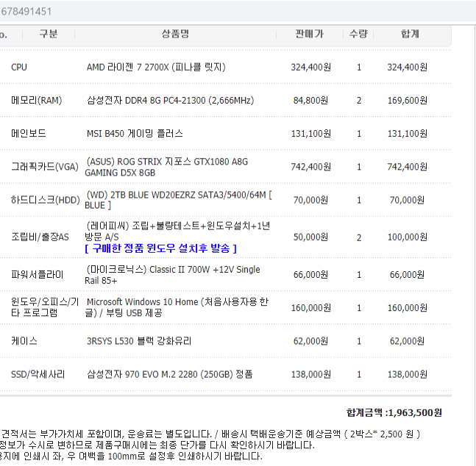Click the print margin note mentioning 100mm

(131, 456)
